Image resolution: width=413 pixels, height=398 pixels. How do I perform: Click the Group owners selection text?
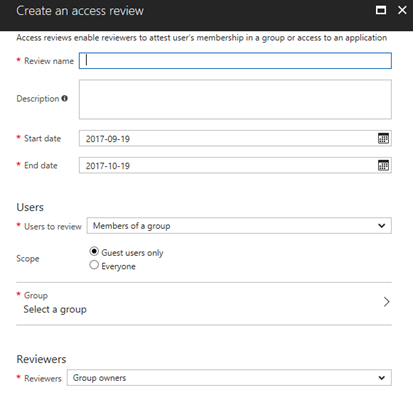point(99,378)
